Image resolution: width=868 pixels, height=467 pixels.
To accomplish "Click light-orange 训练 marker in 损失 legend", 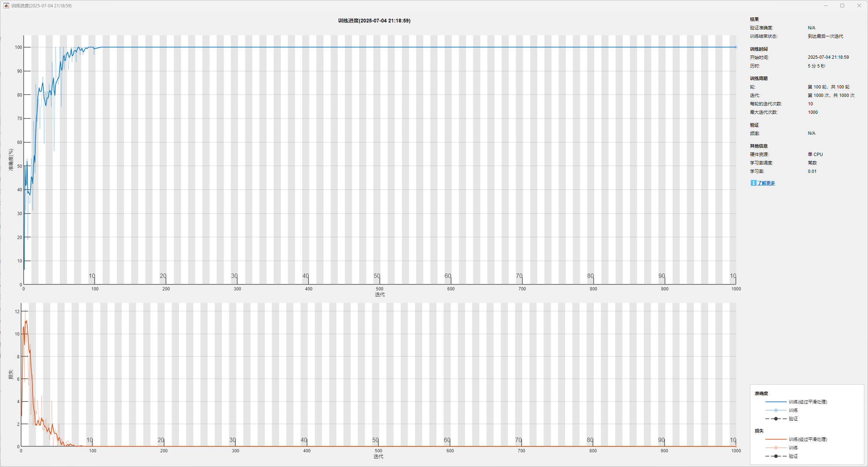I will (x=776, y=448).
